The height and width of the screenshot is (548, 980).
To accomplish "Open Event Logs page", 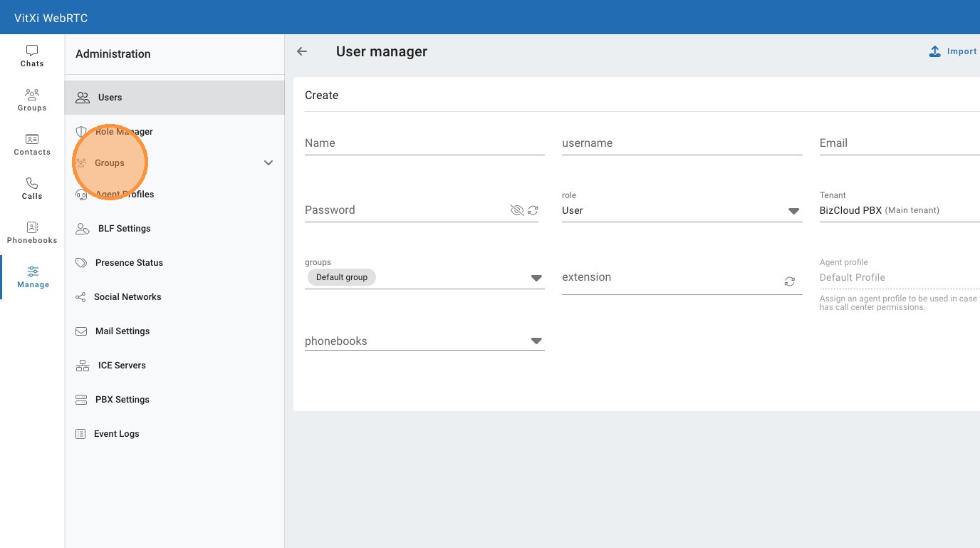I will coord(116,434).
